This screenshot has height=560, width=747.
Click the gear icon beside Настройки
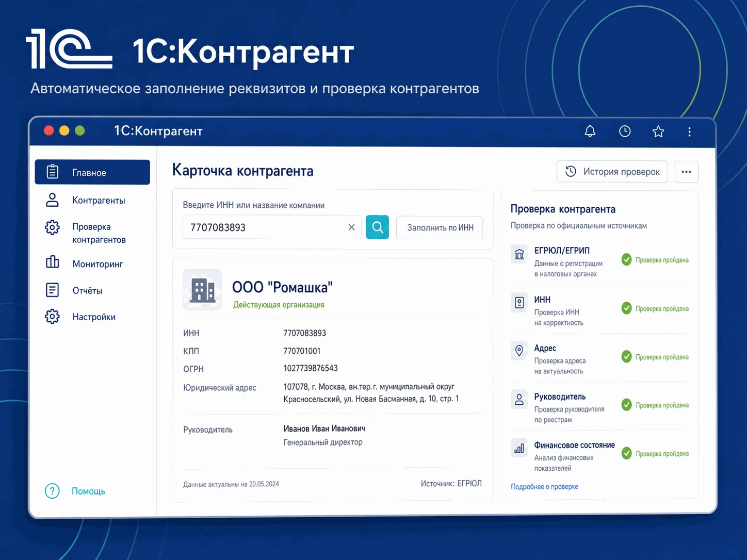pos(52,316)
